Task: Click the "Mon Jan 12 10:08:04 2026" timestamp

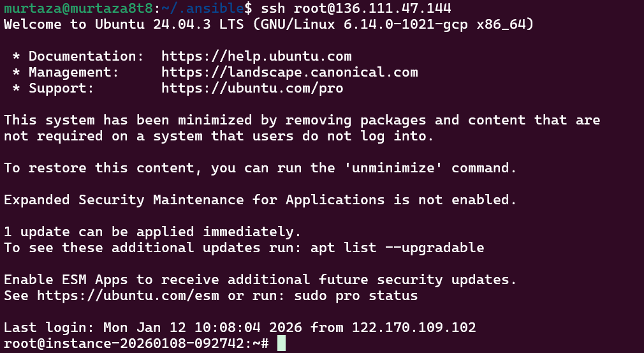Action: point(194,327)
